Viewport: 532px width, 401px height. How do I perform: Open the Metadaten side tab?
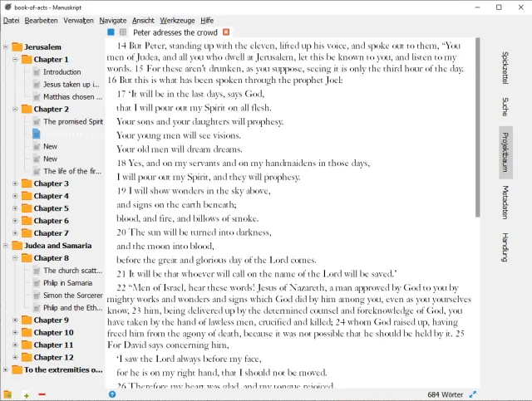(x=505, y=203)
